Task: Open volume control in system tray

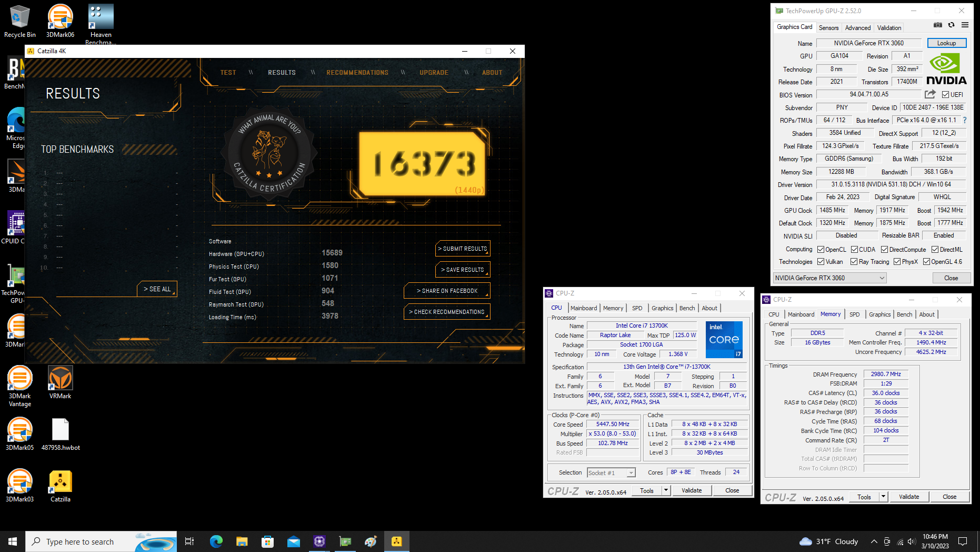Action: pyautogui.click(x=912, y=541)
